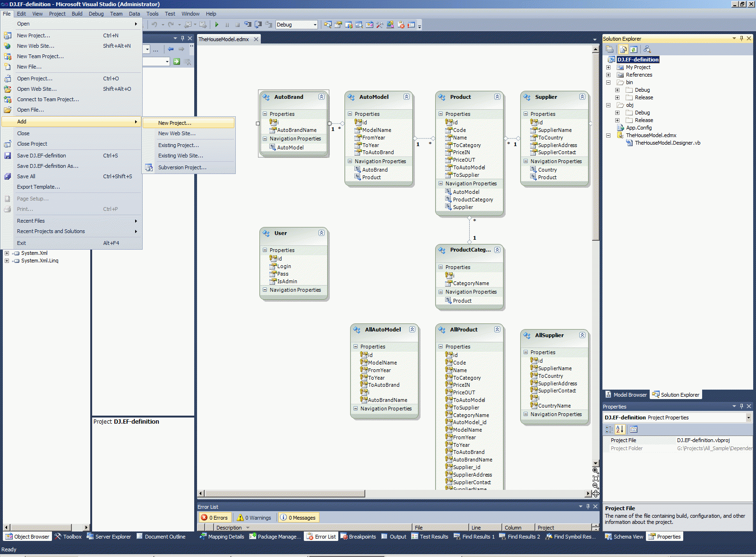Screen dimensions: 756x557
Task: Click Properties icon in Solution Explorer toolbar
Action: (x=610, y=49)
